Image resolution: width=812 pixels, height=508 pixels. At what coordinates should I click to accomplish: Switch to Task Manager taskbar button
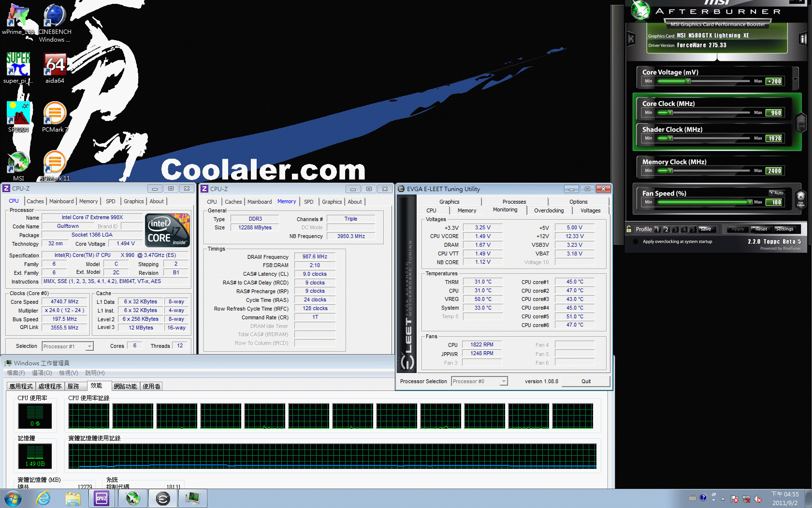click(x=193, y=498)
